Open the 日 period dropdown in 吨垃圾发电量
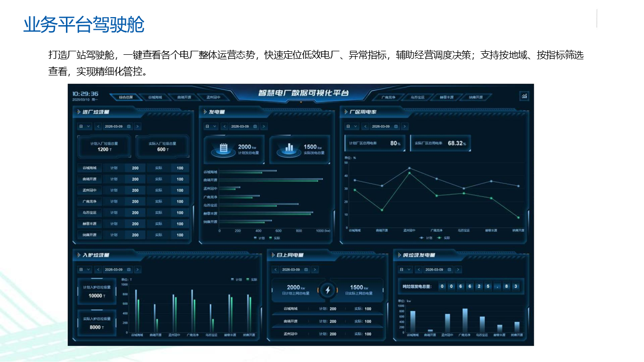The width and height of the screenshot is (644, 362). coord(405,269)
